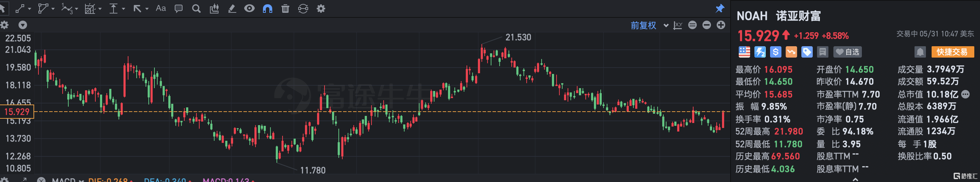Screen dimensions: 980x182
Task: Open line tool variants dropdown arrow
Action: [x=30, y=9]
